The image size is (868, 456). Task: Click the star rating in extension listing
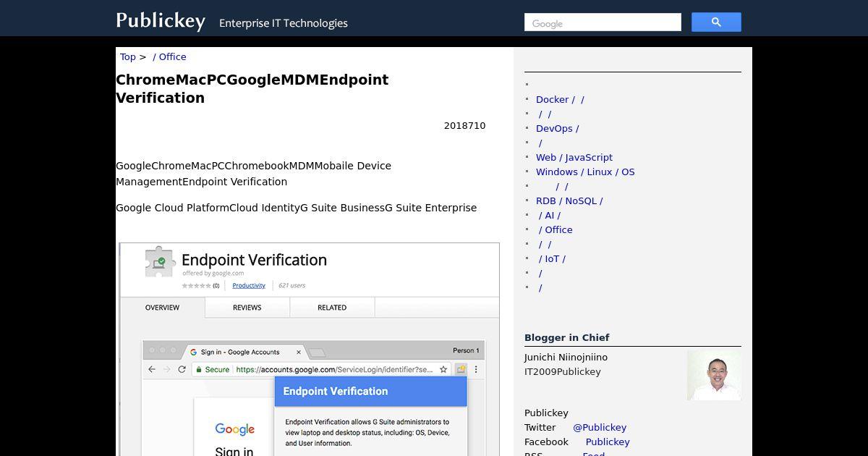[197, 285]
